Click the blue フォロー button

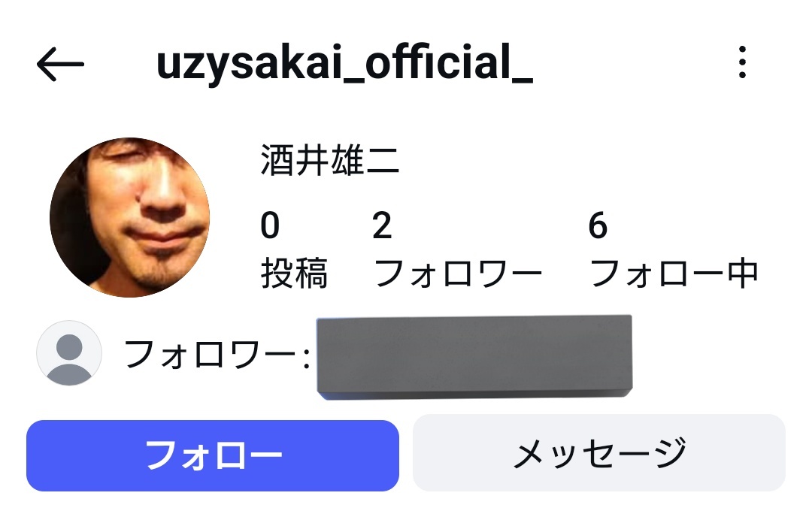[x=213, y=456]
